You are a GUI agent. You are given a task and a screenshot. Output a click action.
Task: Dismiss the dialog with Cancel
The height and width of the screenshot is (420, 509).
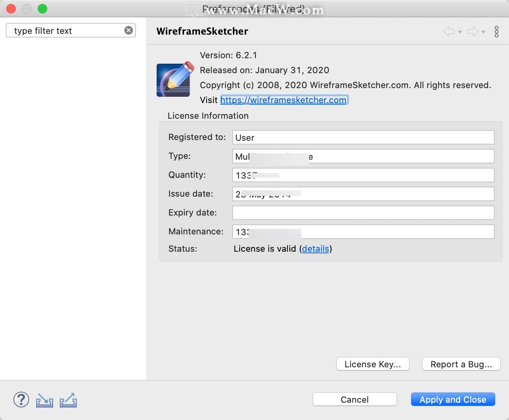[x=354, y=400]
